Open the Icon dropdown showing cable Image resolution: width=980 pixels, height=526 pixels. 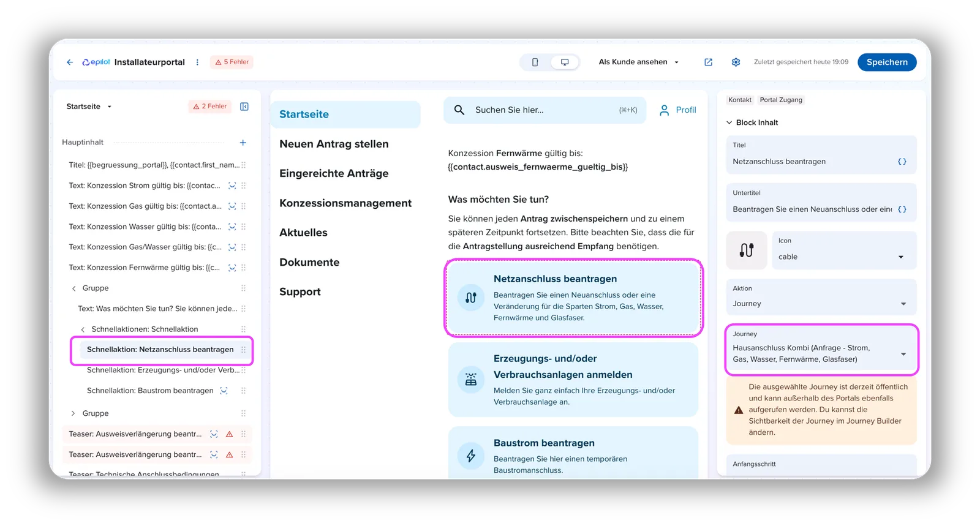click(844, 250)
